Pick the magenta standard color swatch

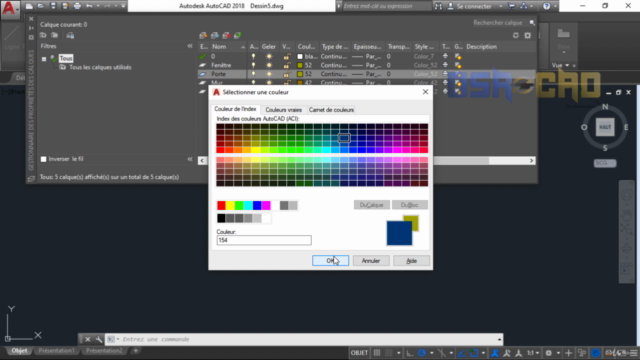tap(266, 205)
